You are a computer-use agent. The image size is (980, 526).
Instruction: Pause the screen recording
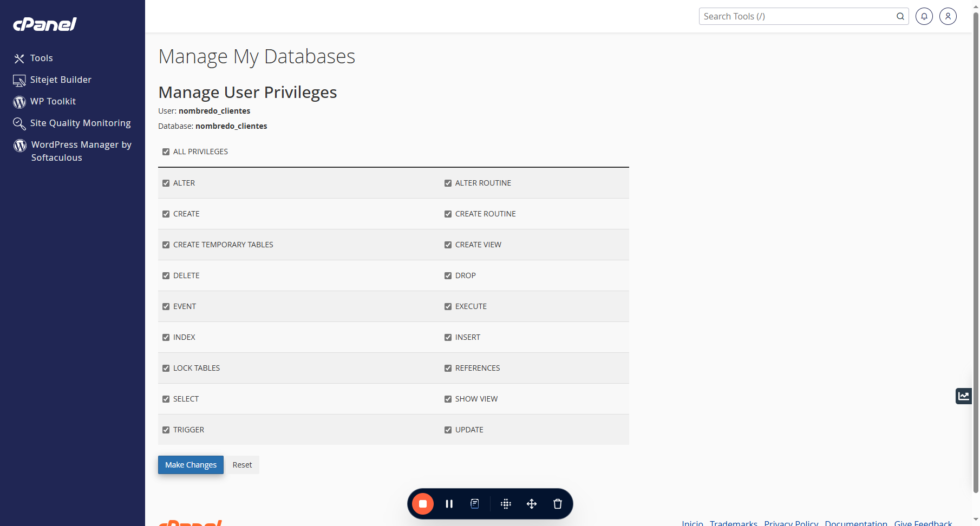click(449, 504)
